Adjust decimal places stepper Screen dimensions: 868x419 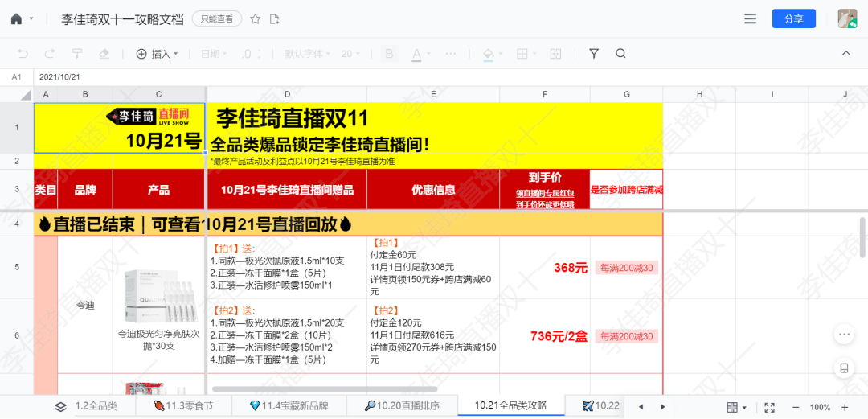pyautogui.click(x=250, y=54)
